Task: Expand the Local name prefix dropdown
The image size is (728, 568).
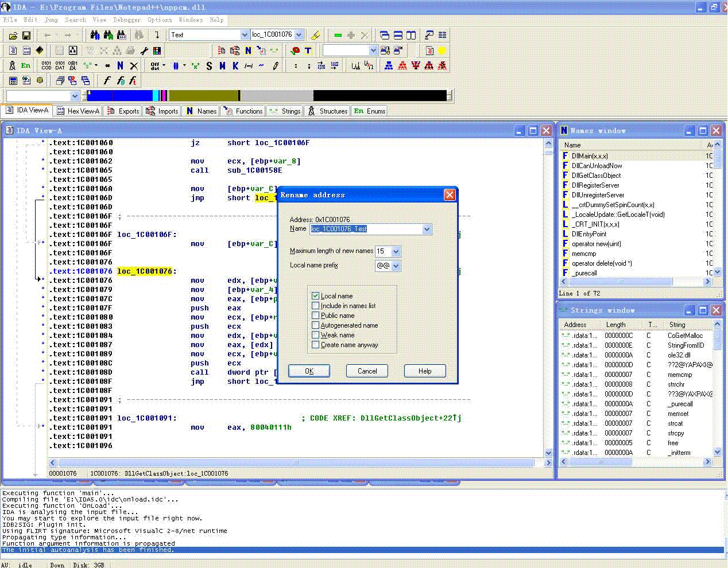Action: [396, 266]
